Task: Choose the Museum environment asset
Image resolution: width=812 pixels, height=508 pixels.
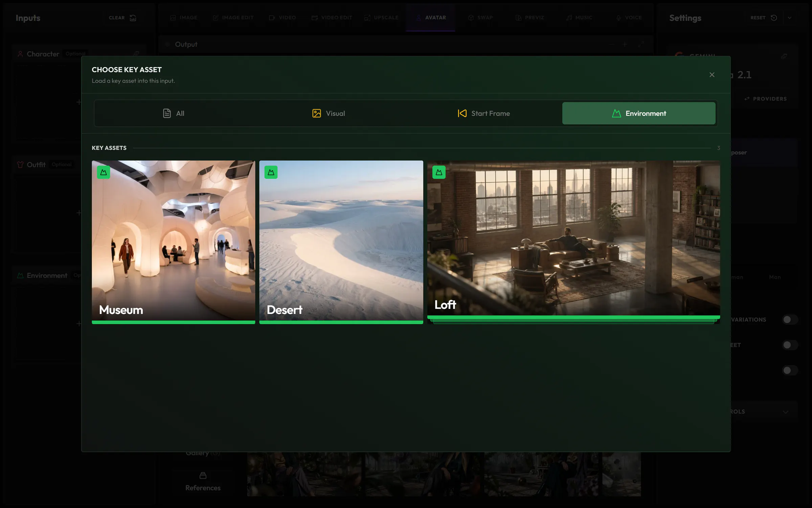Action: (173, 242)
